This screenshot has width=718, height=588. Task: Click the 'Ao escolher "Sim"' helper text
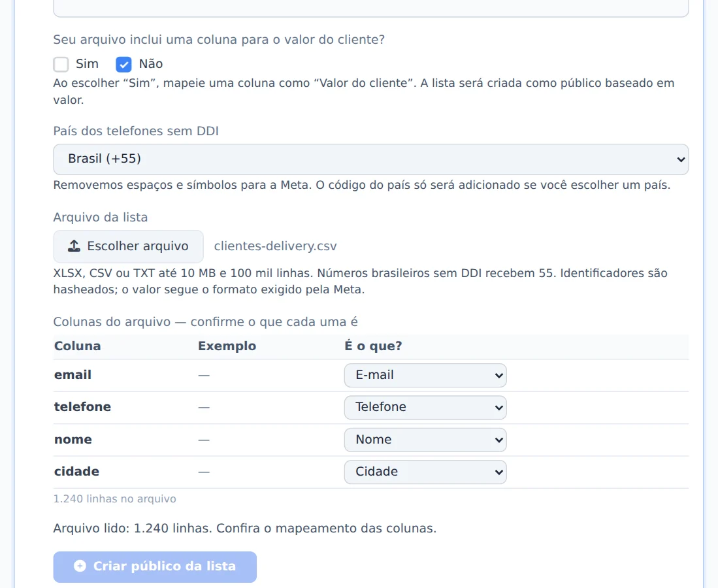point(364,91)
